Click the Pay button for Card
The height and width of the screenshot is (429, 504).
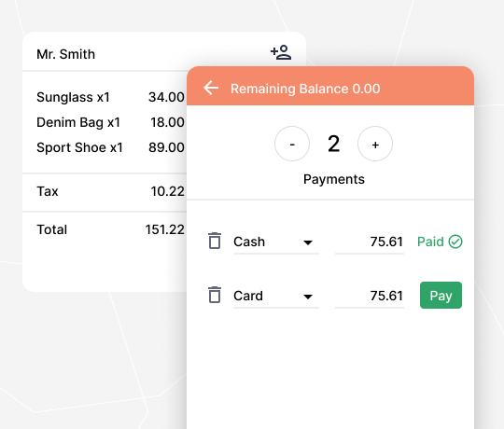pyautogui.click(x=441, y=296)
